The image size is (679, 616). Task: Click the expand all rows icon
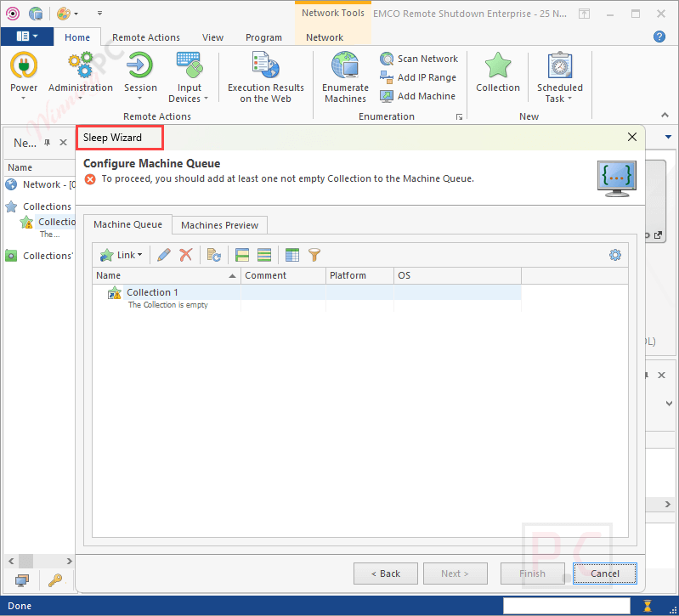tap(264, 255)
